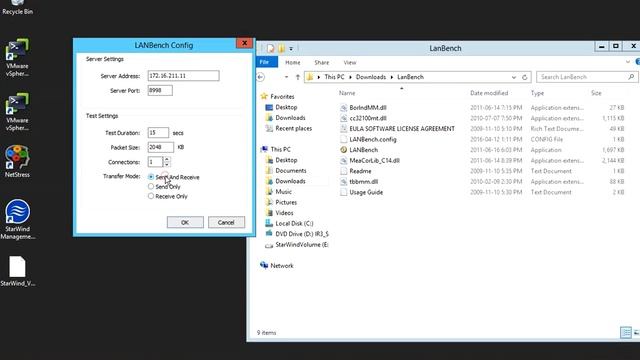Sort files by the Date modified column header
Screen dimensions: 640x360
click(489, 93)
